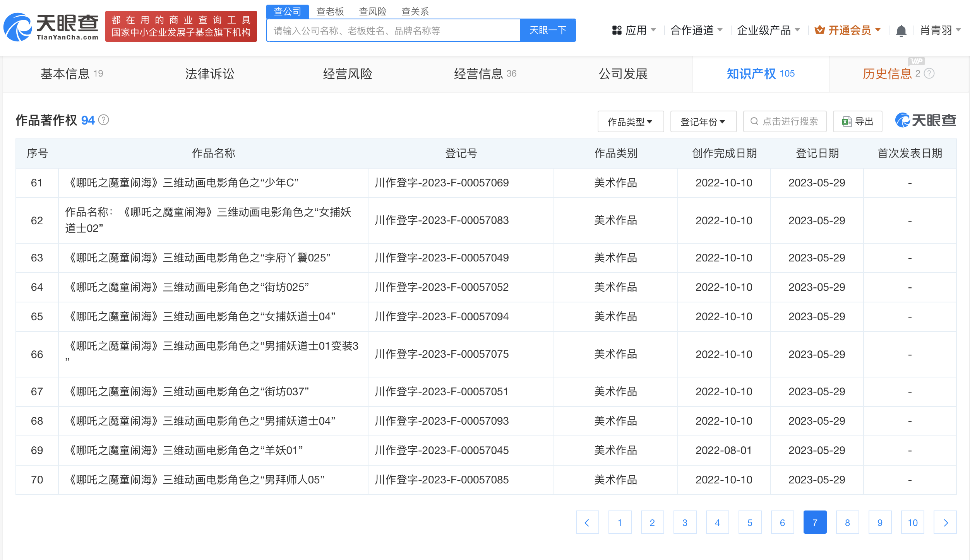This screenshot has width=970, height=560.
Task: Click the crown 开通会员 icon
Action: click(x=819, y=30)
